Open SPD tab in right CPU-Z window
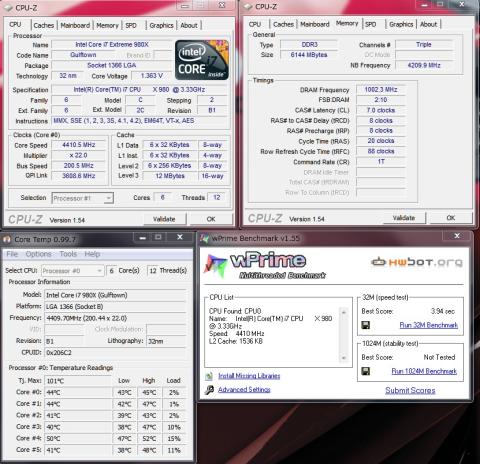Screen dimensions: 480x464 [x=371, y=24]
